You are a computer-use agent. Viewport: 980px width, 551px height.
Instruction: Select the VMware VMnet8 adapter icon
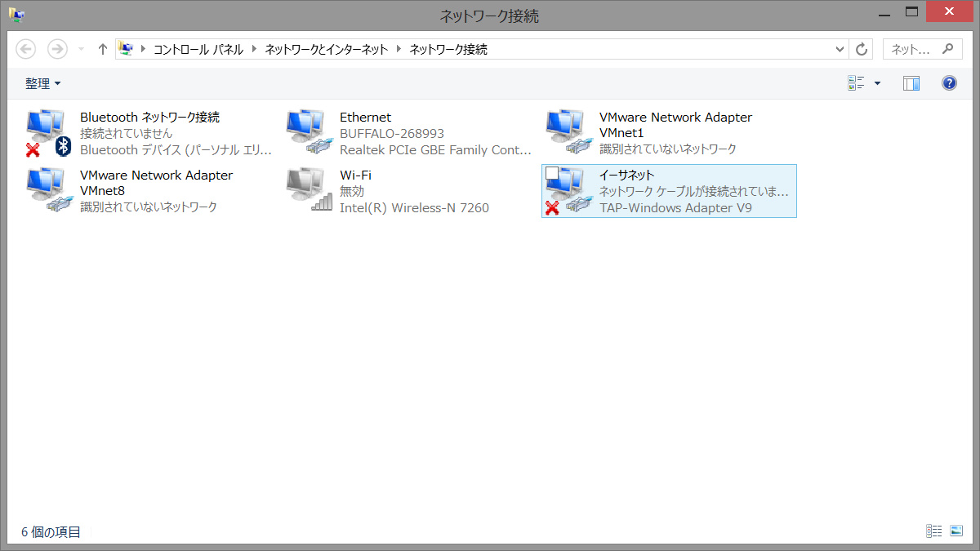point(49,191)
